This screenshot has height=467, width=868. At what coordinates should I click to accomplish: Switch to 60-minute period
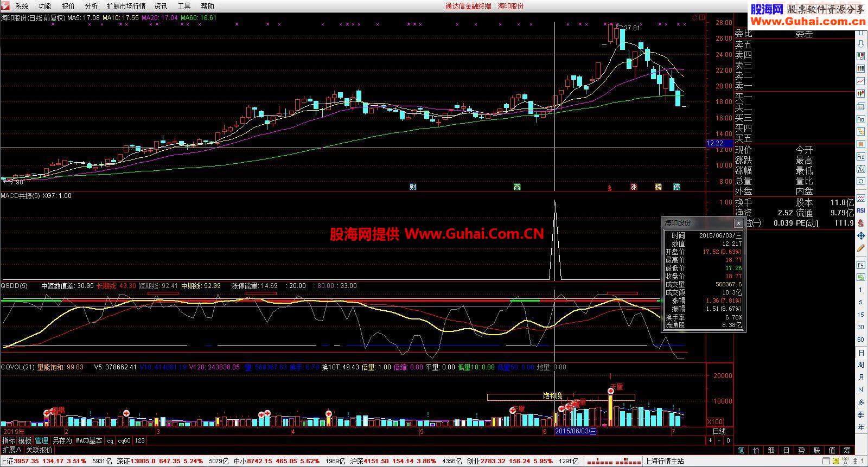(x=861, y=340)
